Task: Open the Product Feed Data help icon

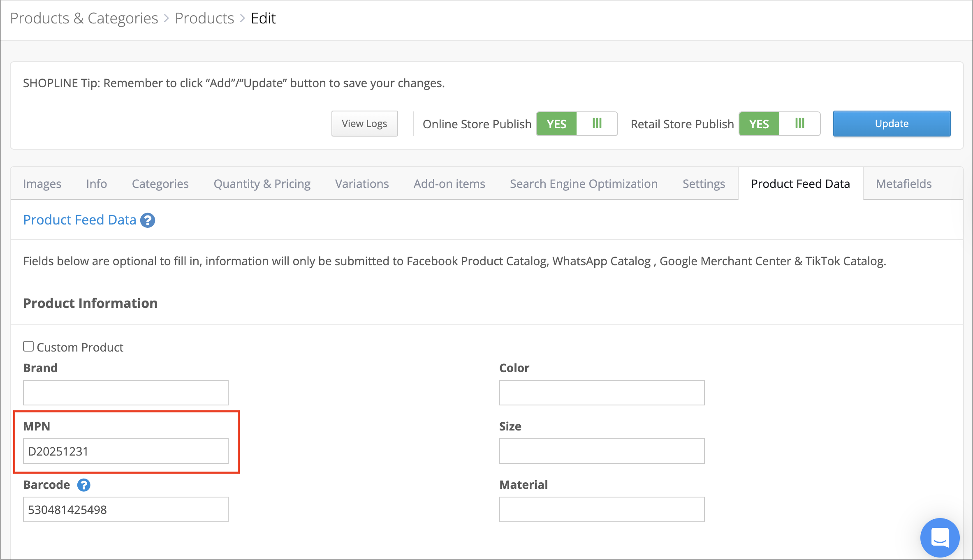Action: (x=148, y=220)
